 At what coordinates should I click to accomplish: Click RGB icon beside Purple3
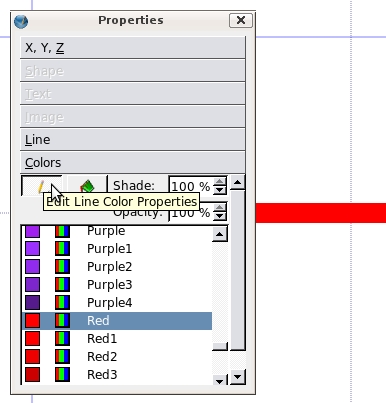point(62,285)
